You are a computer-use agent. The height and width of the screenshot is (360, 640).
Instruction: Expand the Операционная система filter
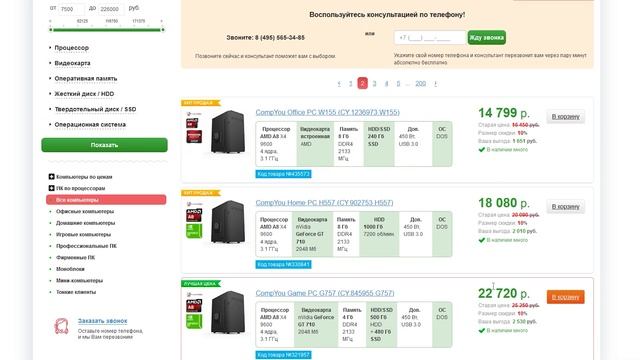[90, 124]
